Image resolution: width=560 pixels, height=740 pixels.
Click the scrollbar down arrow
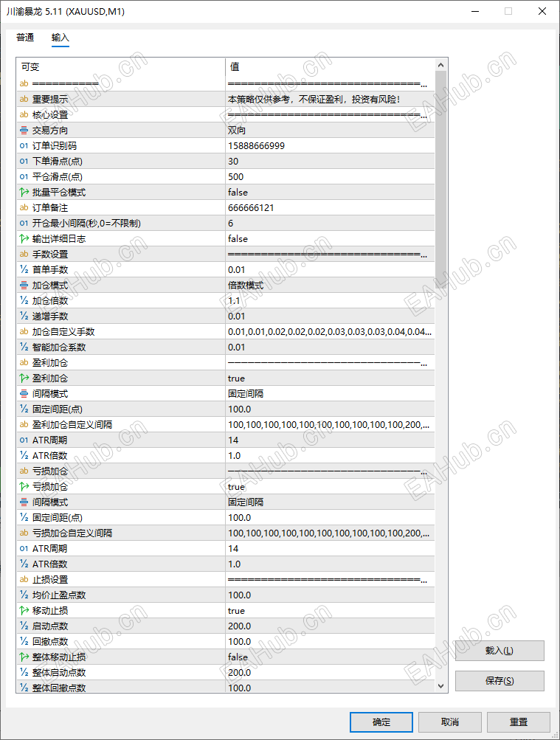point(440,686)
